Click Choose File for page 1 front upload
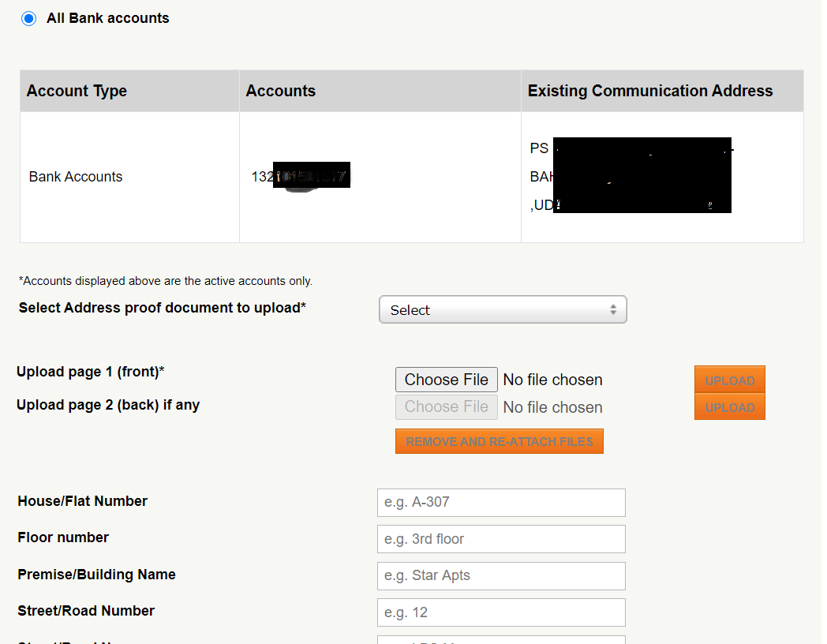Screen dimensions: 827x644 pyautogui.click(x=446, y=380)
